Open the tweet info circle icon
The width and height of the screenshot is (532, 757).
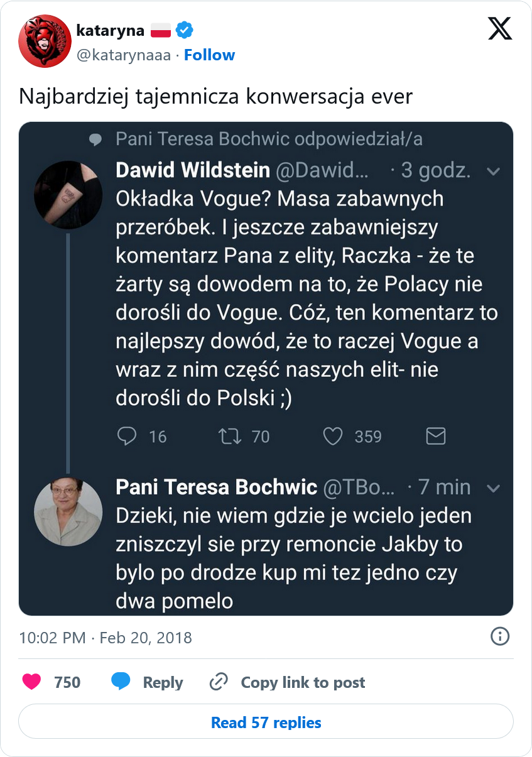coord(499,637)
